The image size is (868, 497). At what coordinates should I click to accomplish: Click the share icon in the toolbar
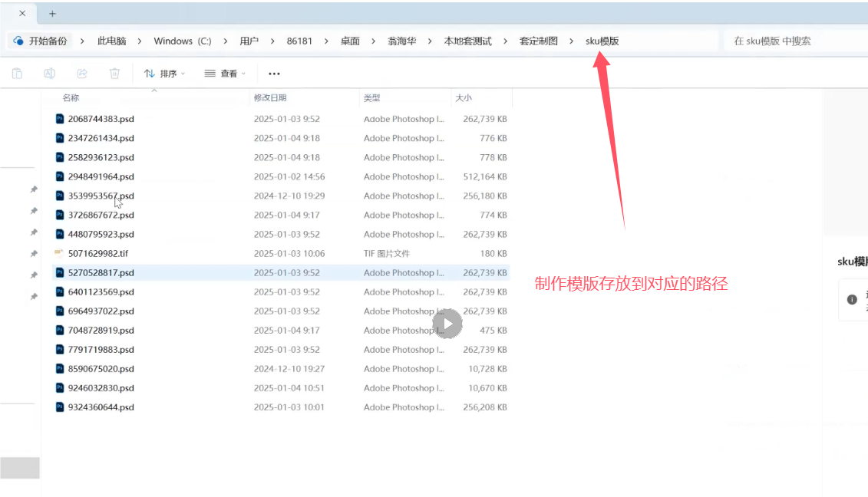click(x=82, y=74)
